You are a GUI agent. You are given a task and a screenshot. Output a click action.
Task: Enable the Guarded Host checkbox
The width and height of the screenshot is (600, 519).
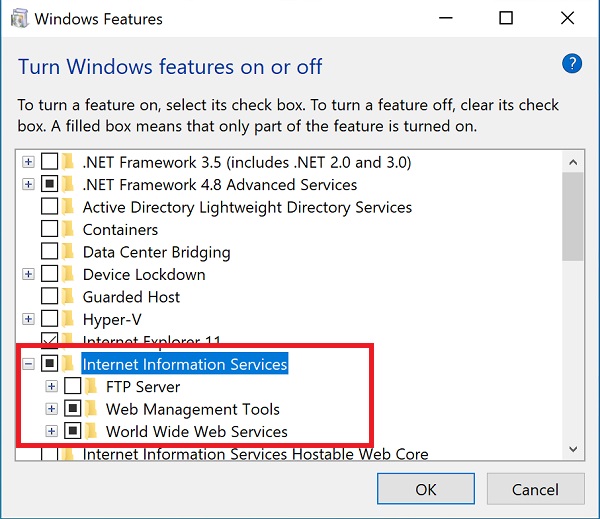49,297
